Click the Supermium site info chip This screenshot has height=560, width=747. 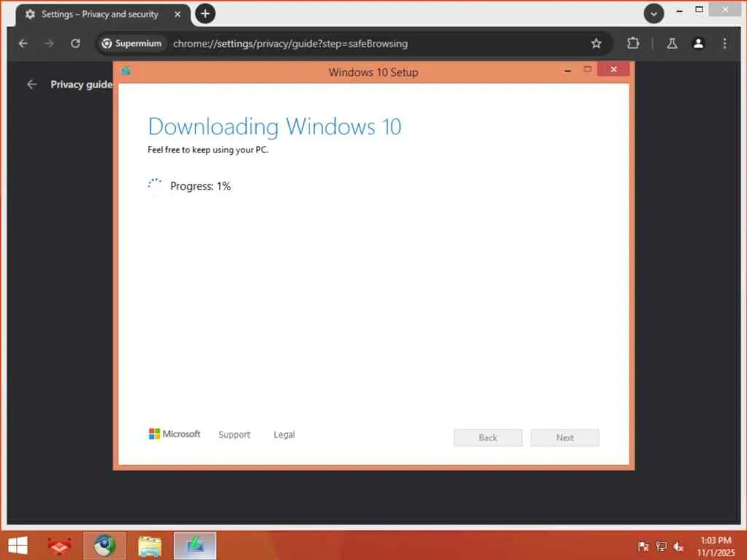click(x=132, y=43)
